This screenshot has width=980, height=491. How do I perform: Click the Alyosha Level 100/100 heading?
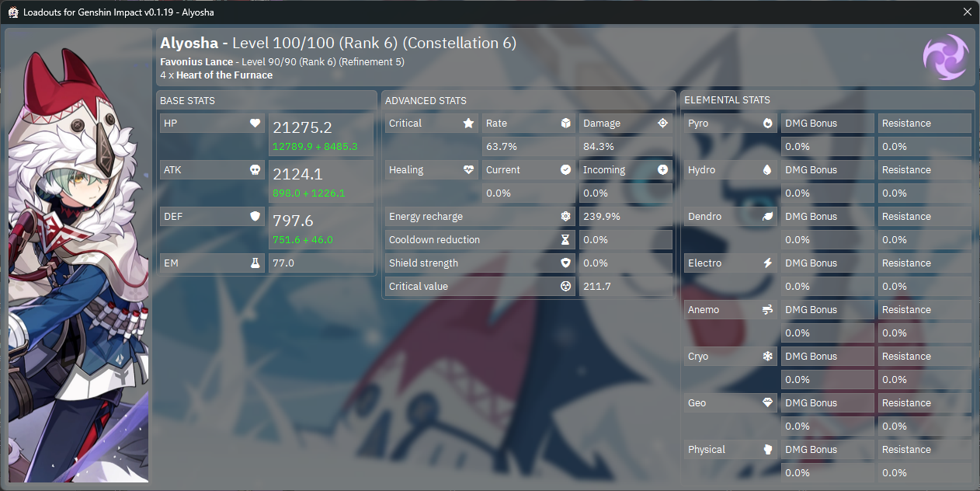point(338,44)
